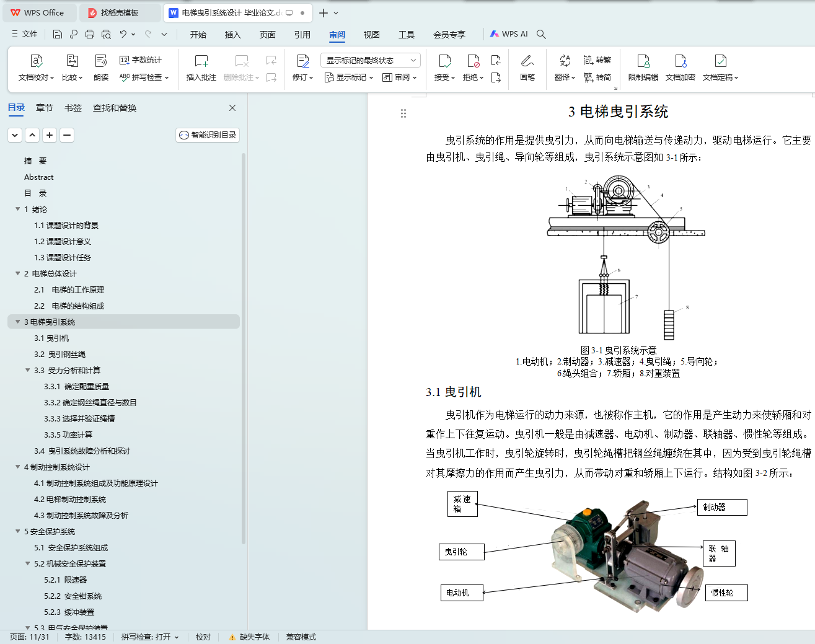Click 拼写检查: 打开 in status bar
This screenshot has width=815, height=644.
coord(150,637)
